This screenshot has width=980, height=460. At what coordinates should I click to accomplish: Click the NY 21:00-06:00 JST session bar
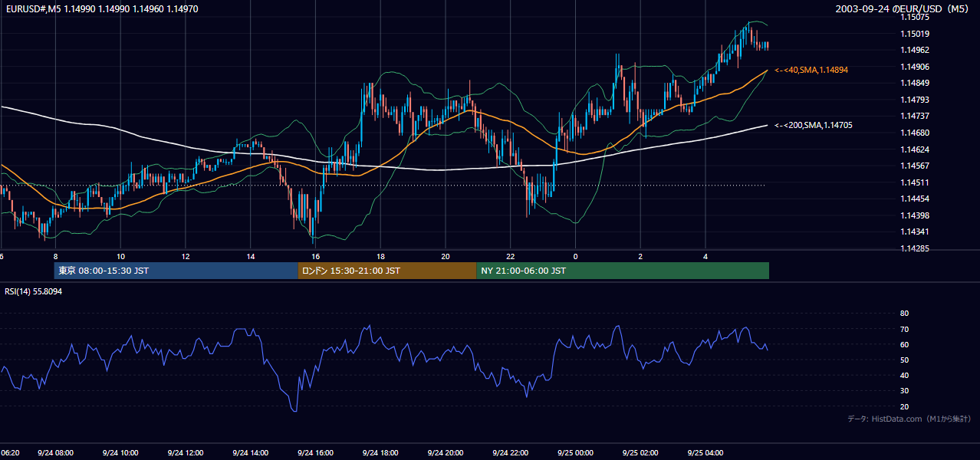[x=623, y=271]
